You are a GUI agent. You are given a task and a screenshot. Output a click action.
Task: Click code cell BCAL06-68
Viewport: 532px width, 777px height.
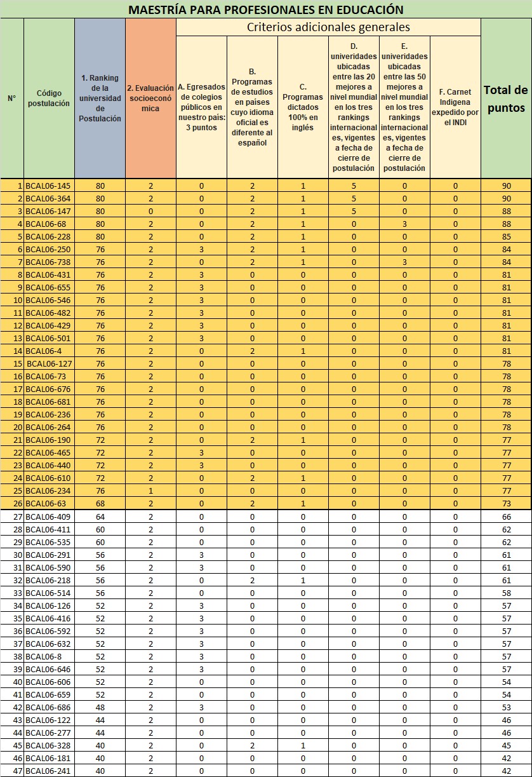[49, 224]
